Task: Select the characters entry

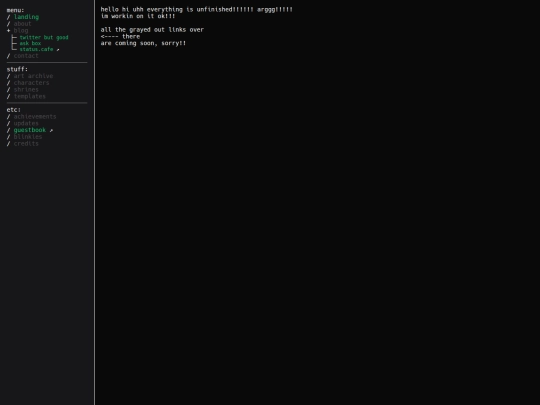Action: coord(31,83)
